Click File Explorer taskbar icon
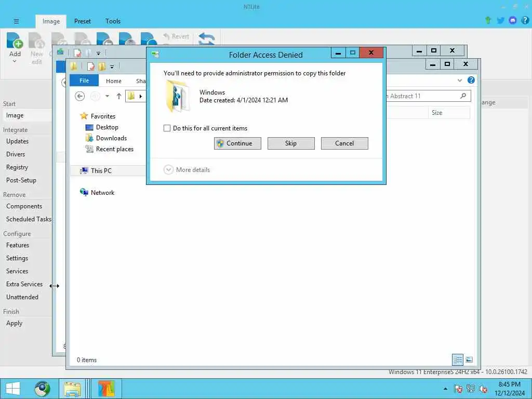Screen dimensions: 532x399 pos(72,389)
